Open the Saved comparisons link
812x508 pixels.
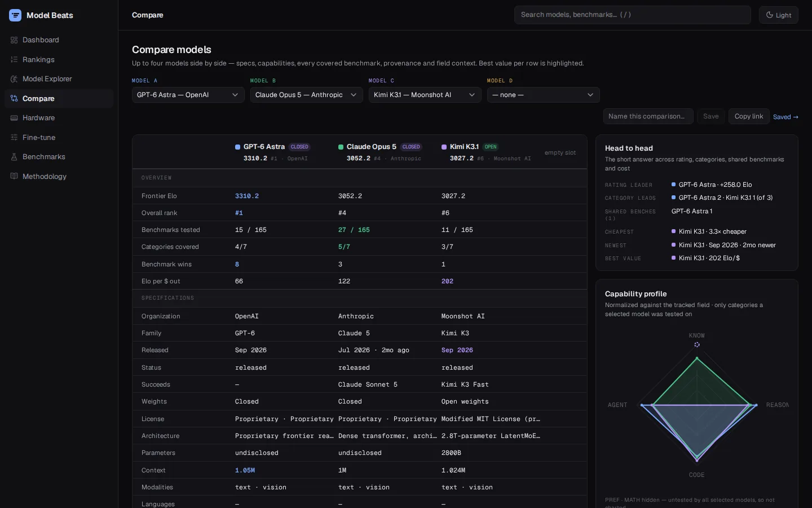click(785, 117)
